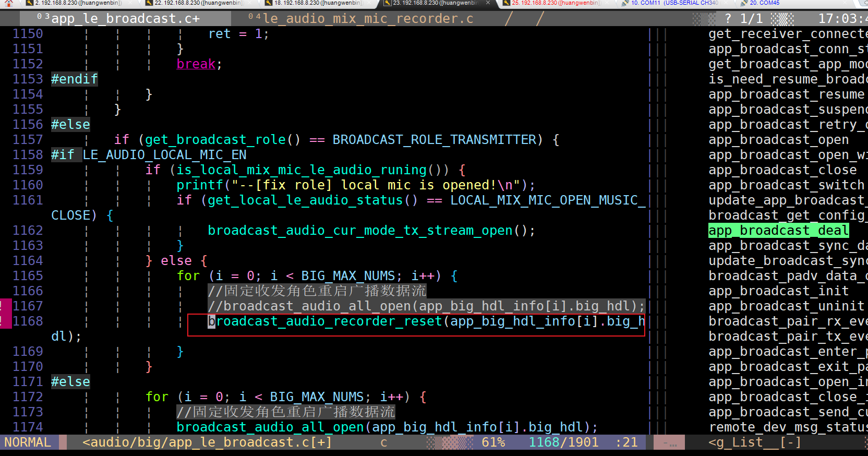
Task: Select app_broadcast_close in the tag list
Action: coord(782,170)
